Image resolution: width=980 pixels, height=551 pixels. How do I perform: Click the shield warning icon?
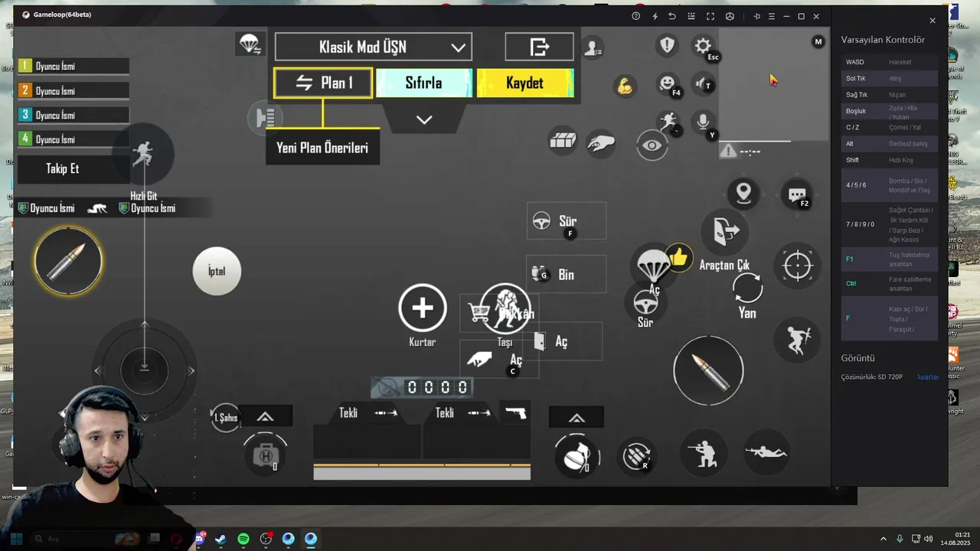point(668,45)
